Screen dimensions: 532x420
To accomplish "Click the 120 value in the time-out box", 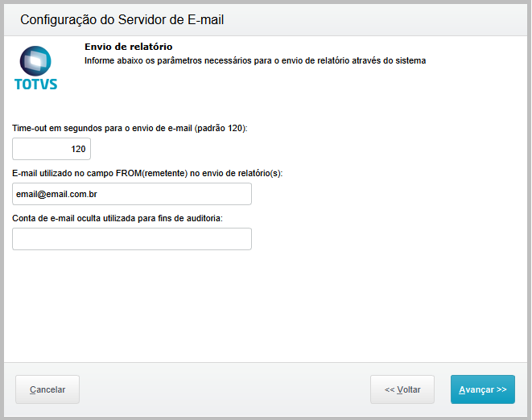I will [78, 149].
